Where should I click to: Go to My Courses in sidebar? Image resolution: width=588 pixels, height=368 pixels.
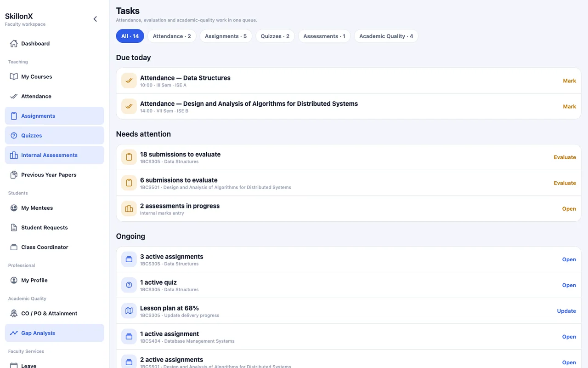tap(55, 77)
